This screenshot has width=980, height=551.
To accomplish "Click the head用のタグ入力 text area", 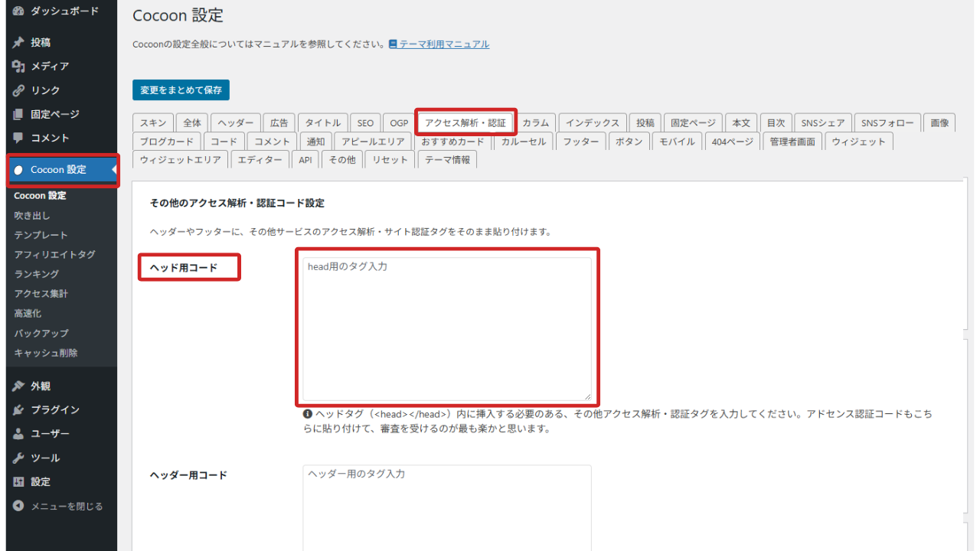I will (x=447, y=329).
